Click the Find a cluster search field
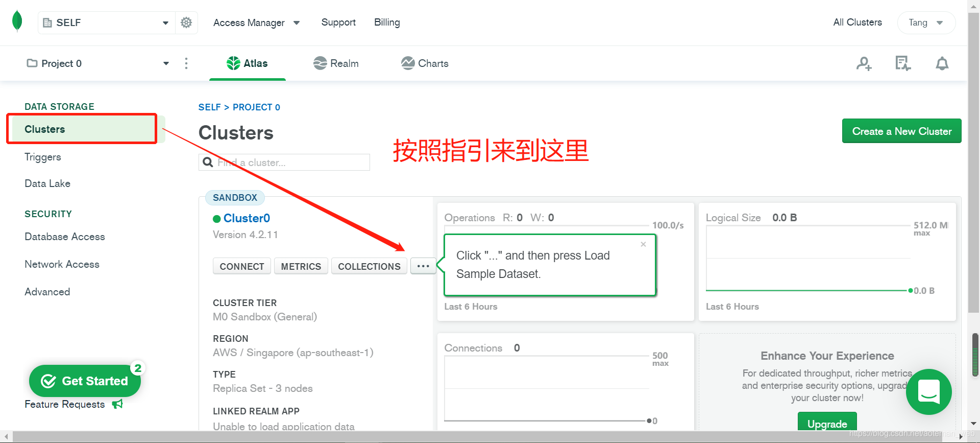The height and width of the screenshot is (443, 980). pos(284,162)
